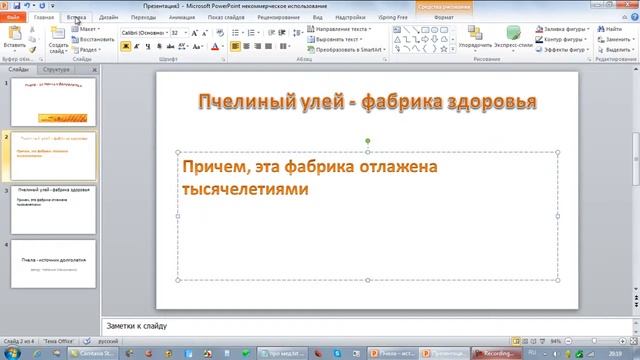This screenshot has height=360, width=640.
Task: Select the star shape in shapes gallery
Action: 444,49
